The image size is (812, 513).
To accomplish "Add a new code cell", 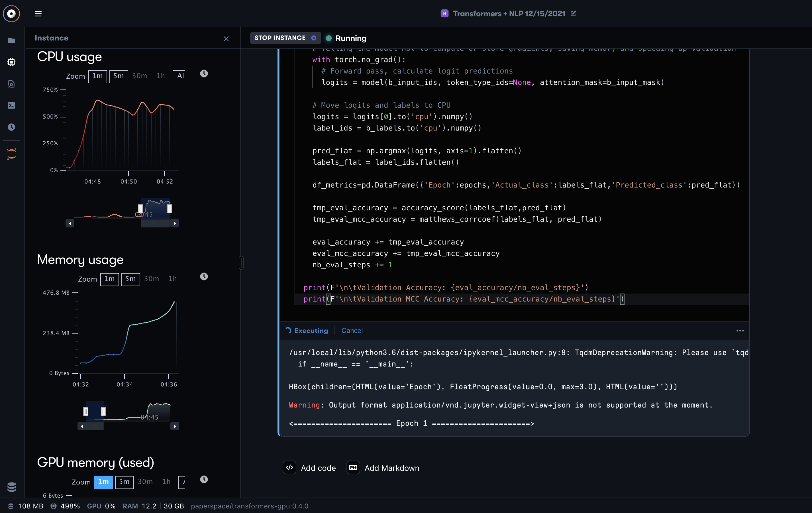I will point(310,468).
